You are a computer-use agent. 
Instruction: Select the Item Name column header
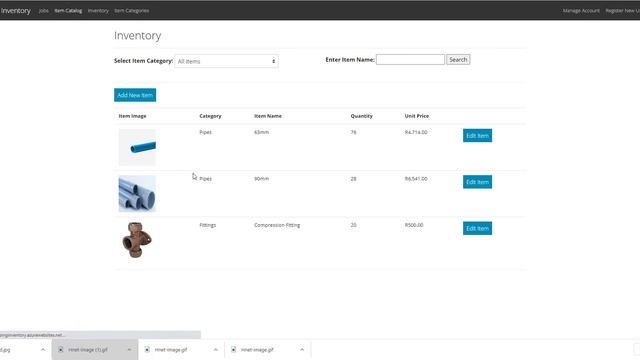click(x=268, y=116)
